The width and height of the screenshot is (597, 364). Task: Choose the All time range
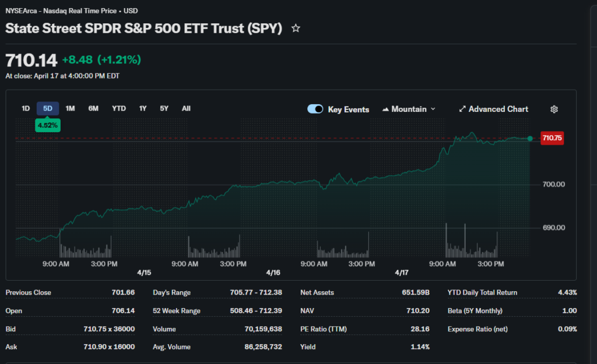click(x=186, y=108)
